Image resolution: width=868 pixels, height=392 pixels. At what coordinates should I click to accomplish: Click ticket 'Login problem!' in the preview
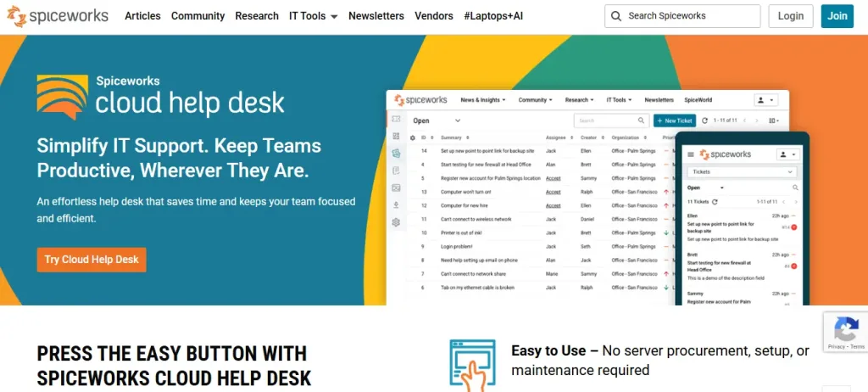click(457, 247)
